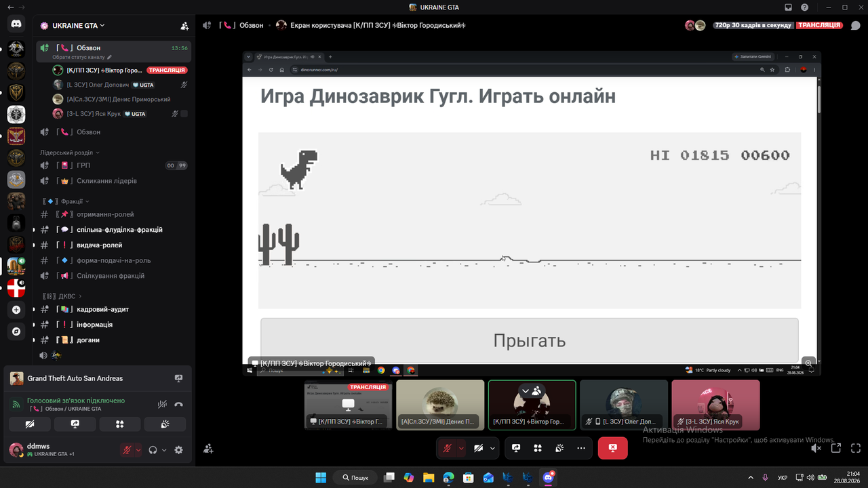Viewport: 868px width, 488px height.
Task: Join the ГРП voice channel
Action: 113,165
